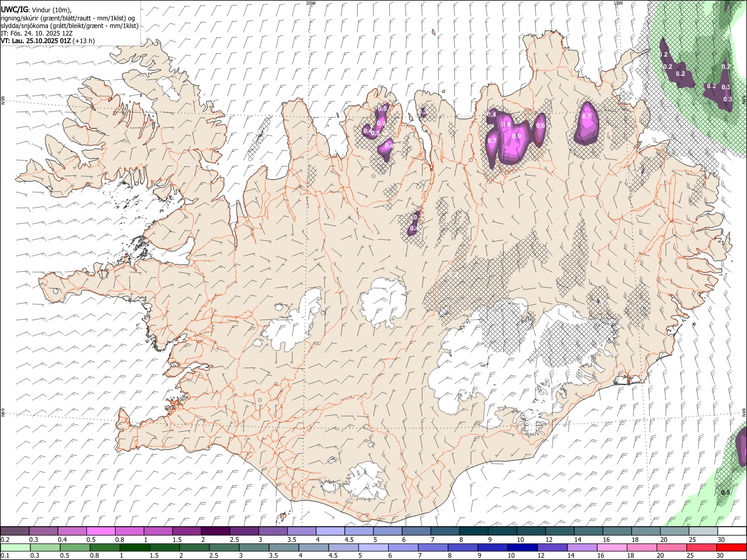Select the grey-purple swatch at 0.2 in top legend
The image size is (747, 560).
pos(15,531)
